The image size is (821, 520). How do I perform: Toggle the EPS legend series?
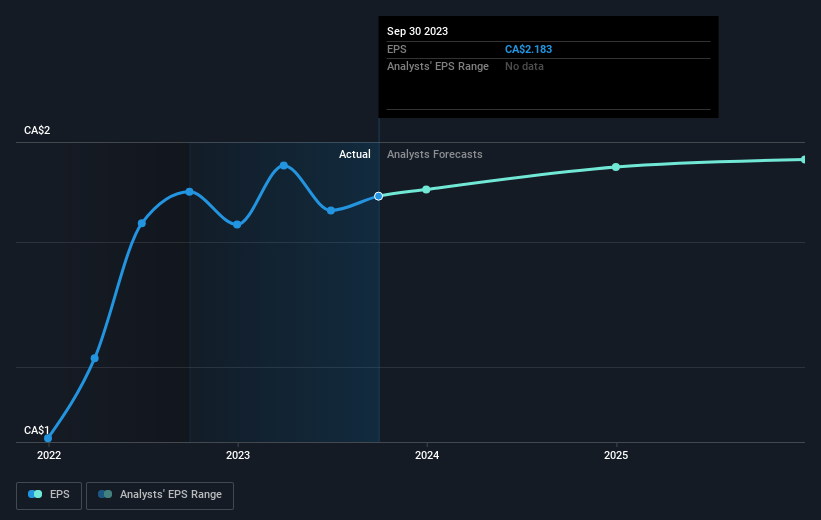tap(49, 495)
